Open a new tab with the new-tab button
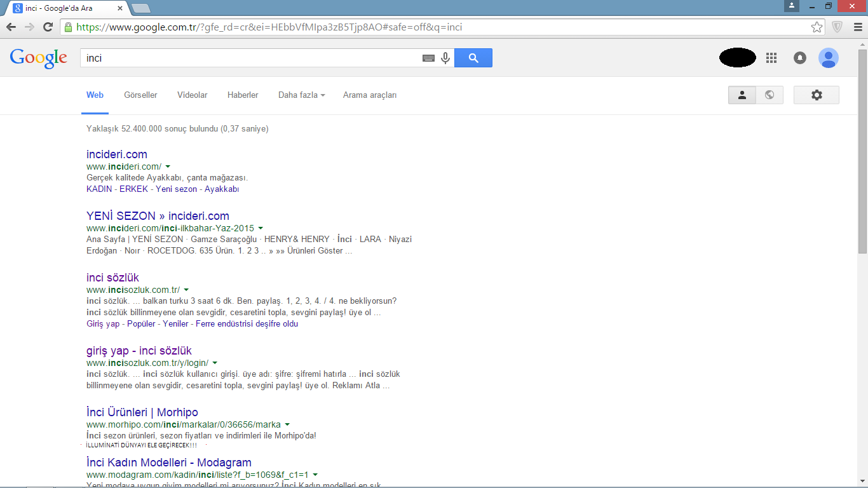Image resolution: width=868 pixels, height=488 pixels. pyautogui.click(x=141, y=8)
